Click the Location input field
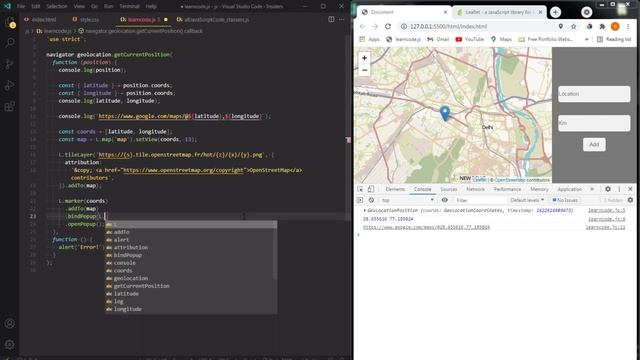The height and width of the screenshot is (360, 640). pyautogui.click(x=594, y=94)
